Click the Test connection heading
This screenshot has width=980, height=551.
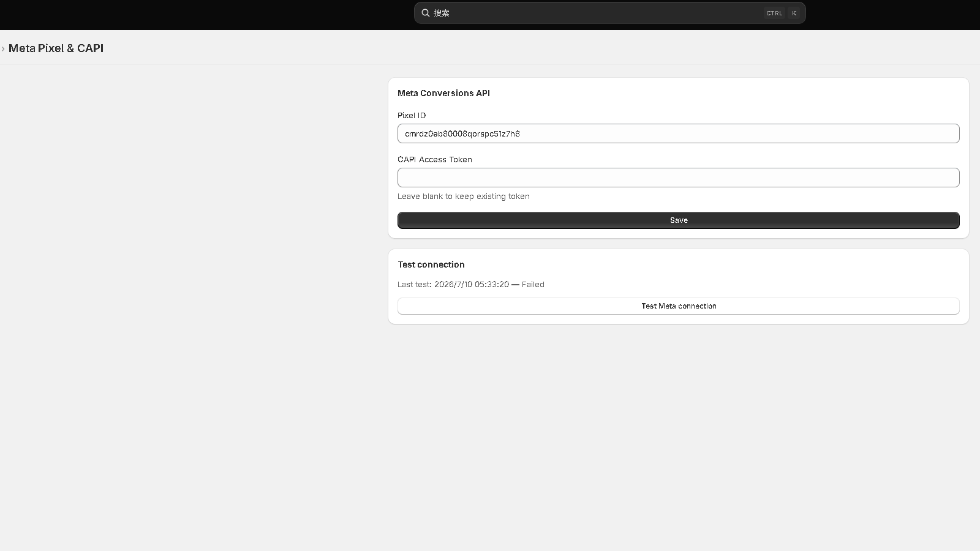(431, 264)
